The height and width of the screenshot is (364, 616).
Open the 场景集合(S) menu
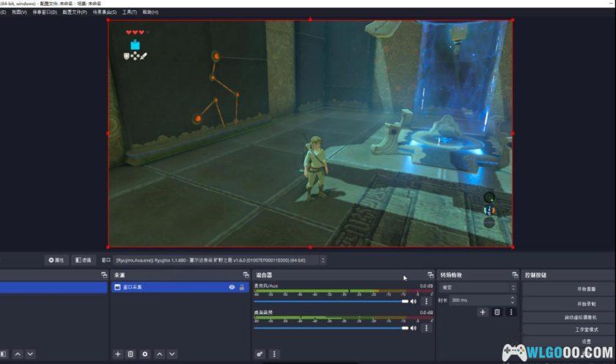point(104,12)
